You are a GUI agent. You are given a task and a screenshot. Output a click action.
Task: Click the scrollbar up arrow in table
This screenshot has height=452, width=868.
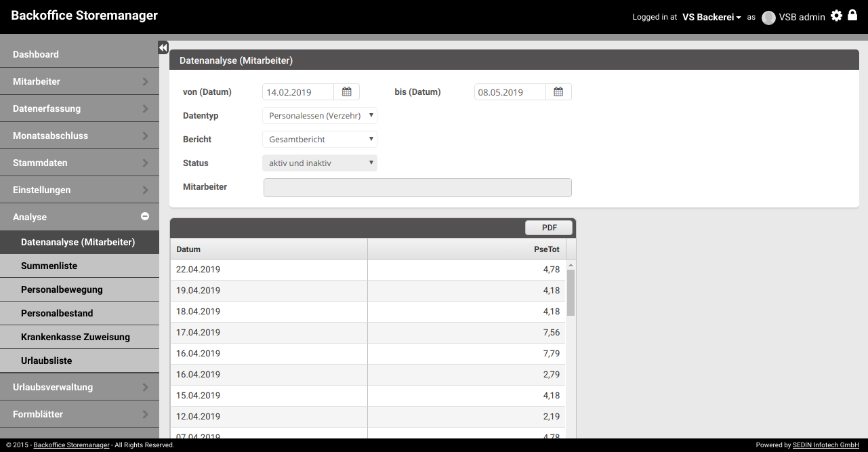[x=571, y=265]
